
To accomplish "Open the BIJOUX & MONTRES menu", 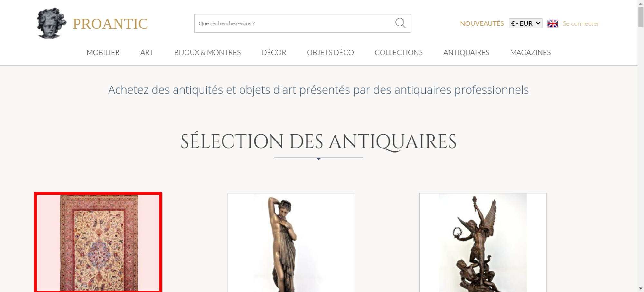I will pos(207,52).
